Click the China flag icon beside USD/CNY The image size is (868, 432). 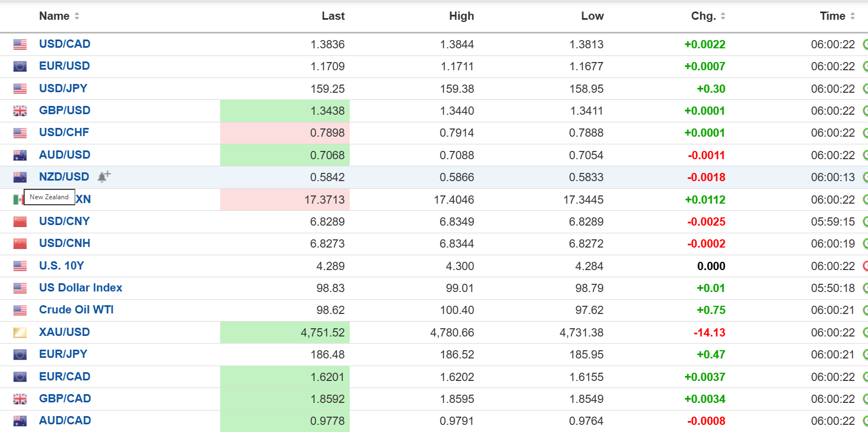point(20,222)
